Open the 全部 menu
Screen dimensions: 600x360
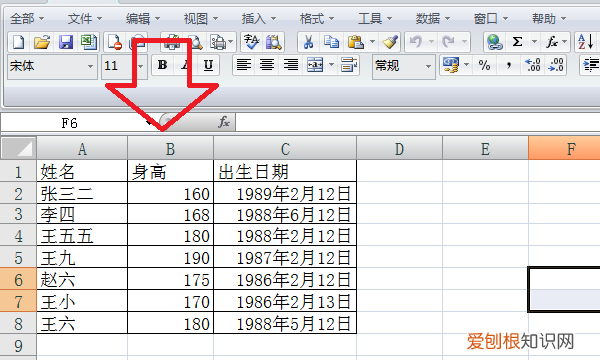pyautogui.click(x=27, y=18)
